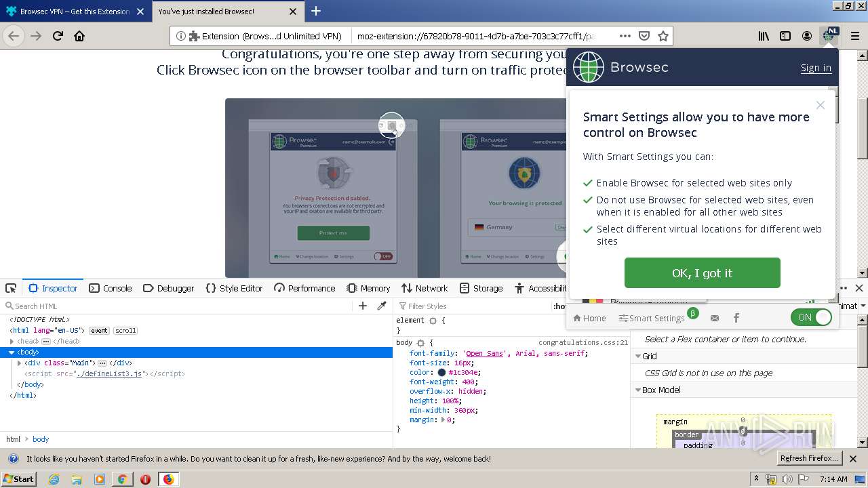Bookmark this page with star icon
This screenshot has width=868, height=488.
(x=663, y=36)
